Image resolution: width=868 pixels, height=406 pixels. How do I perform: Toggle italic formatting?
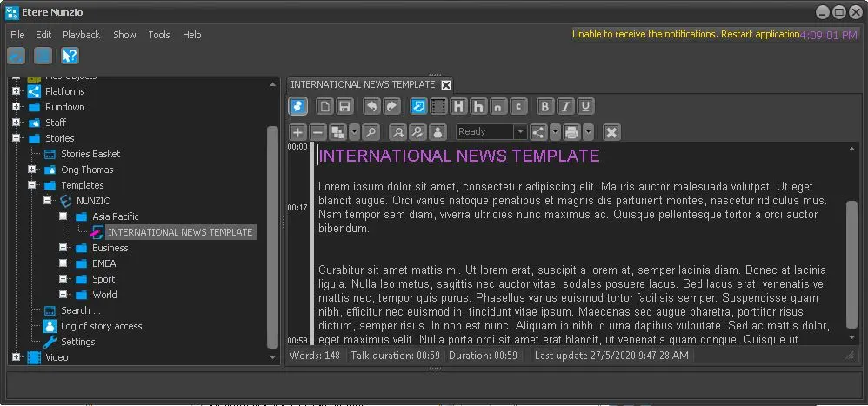coord(565,107)
